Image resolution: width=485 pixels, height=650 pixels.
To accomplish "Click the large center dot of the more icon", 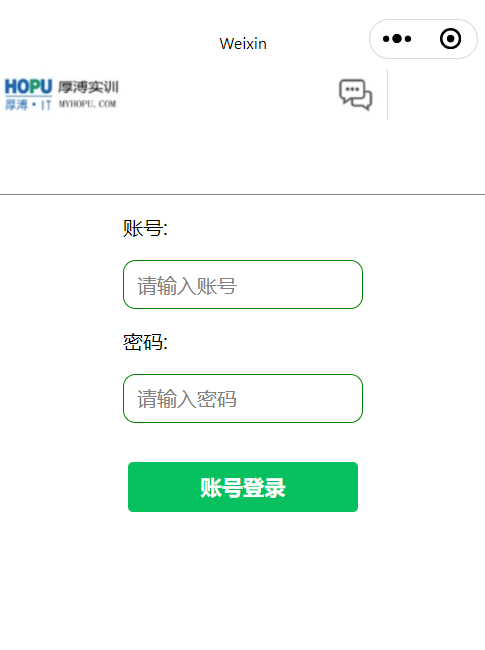I will pyautogui.click(x=397, y=39).
